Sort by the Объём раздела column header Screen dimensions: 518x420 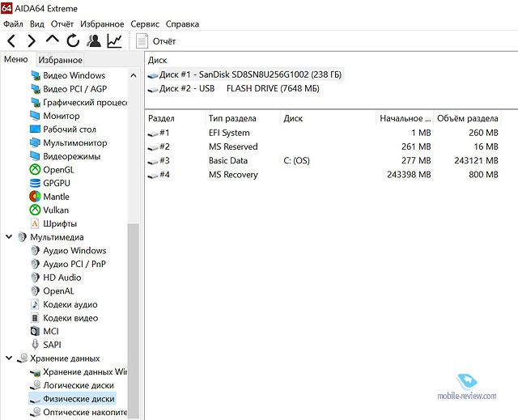click(x=468, y=118)
